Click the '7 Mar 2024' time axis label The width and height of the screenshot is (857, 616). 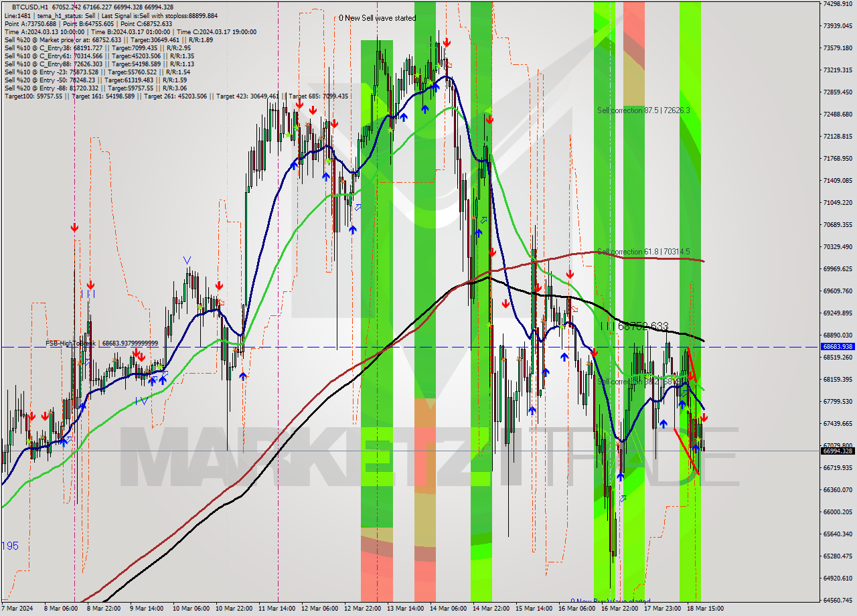pos(18,609)
